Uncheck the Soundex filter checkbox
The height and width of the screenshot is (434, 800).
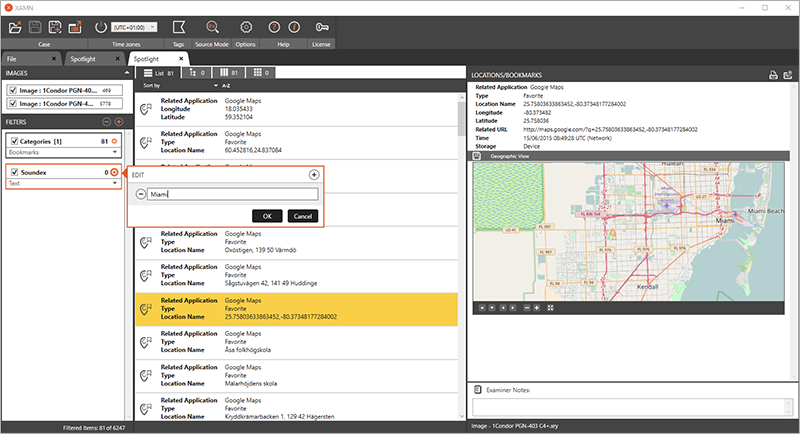click(x=14, y=172)
